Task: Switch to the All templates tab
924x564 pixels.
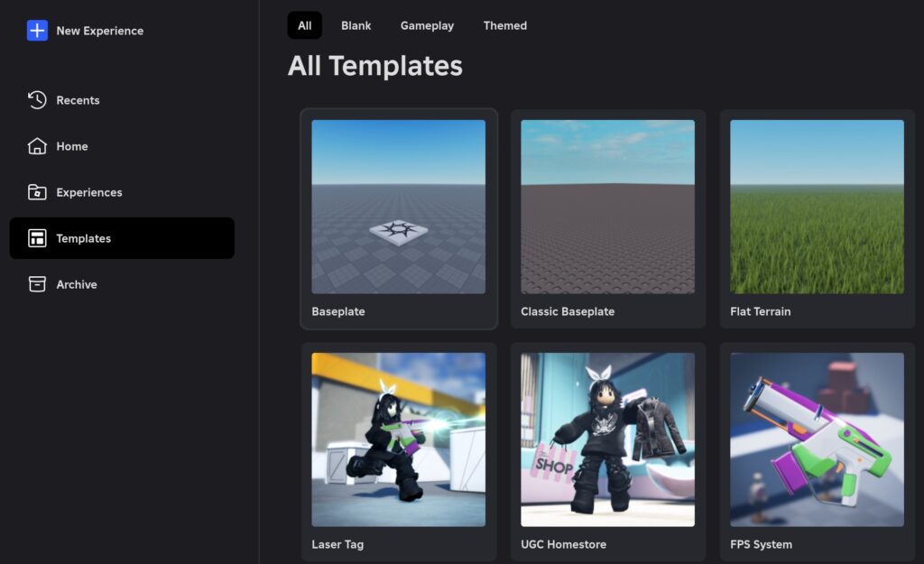Action: point(305,25)
